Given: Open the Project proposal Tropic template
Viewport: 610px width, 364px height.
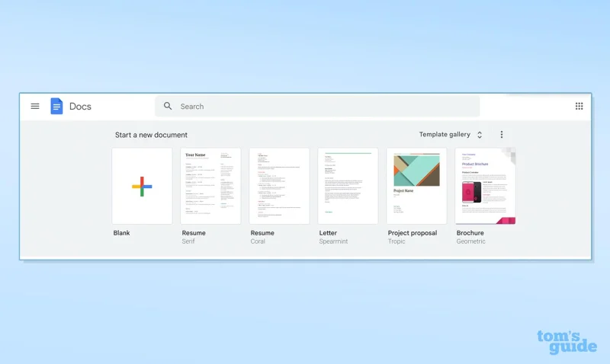Looking at the screenshot, I should click(416, 186).
